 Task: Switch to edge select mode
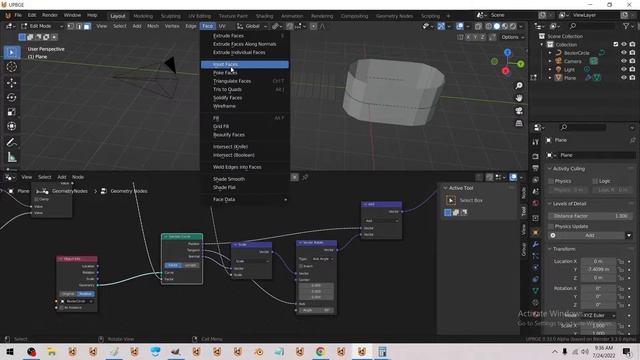tap(79, 26)
